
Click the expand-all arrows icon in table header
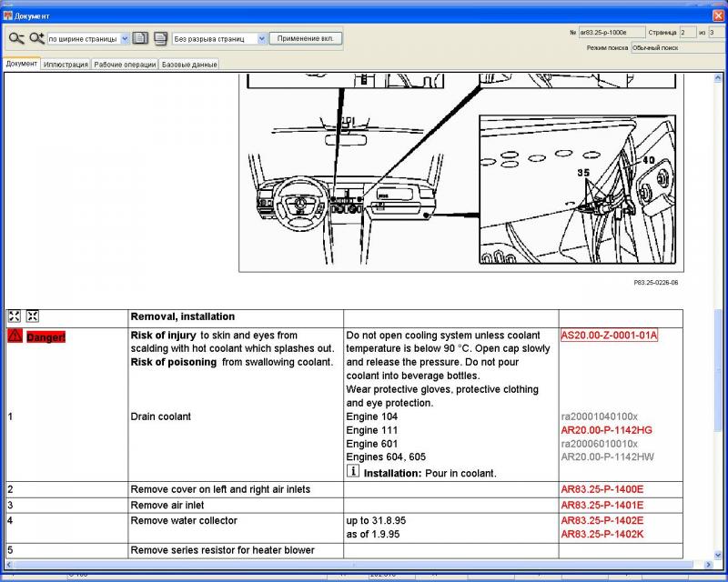15,316
